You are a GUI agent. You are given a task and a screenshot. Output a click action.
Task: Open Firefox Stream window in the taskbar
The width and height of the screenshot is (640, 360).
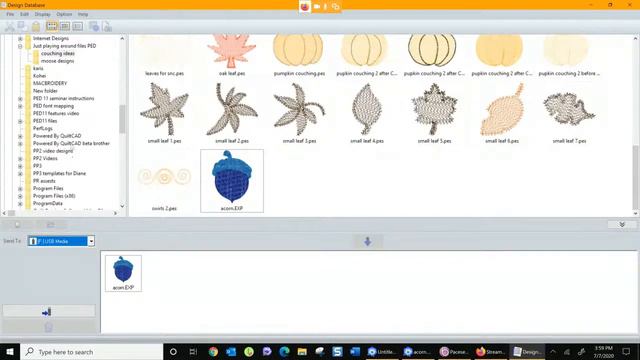[x=490, y=351]
